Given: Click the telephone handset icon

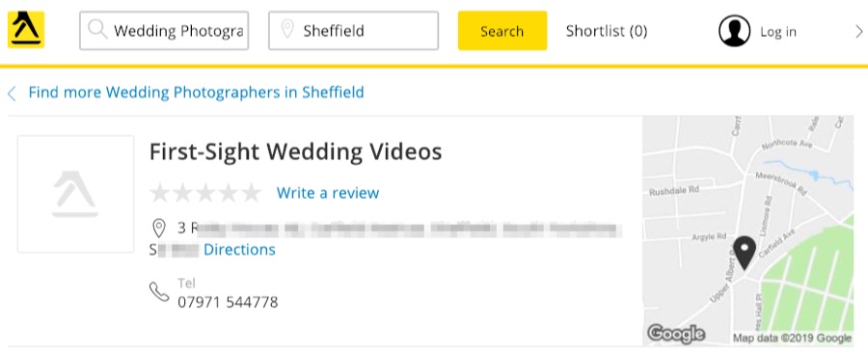Looking at the screenshot, I should pyautogui.click(x=159, y=291).
